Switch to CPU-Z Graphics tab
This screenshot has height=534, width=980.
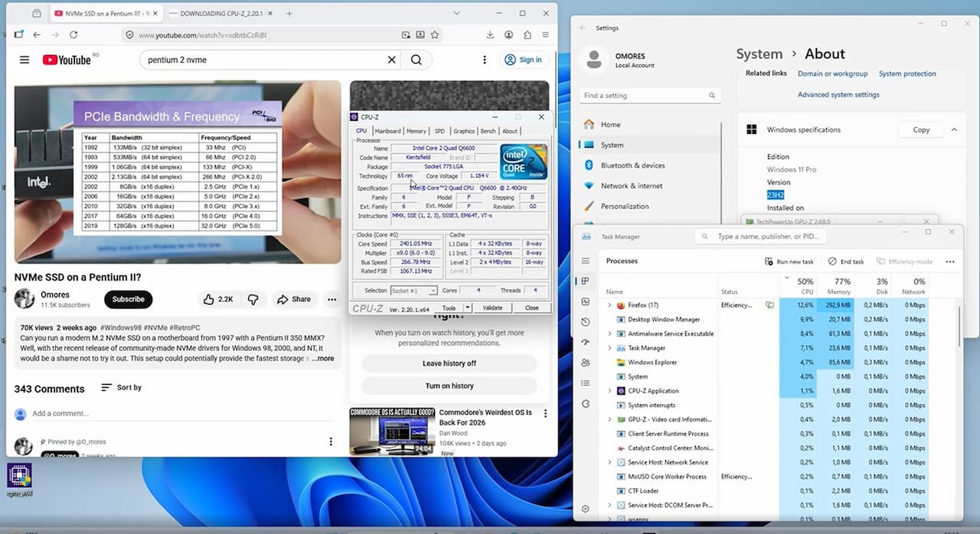tap(463, 131)
